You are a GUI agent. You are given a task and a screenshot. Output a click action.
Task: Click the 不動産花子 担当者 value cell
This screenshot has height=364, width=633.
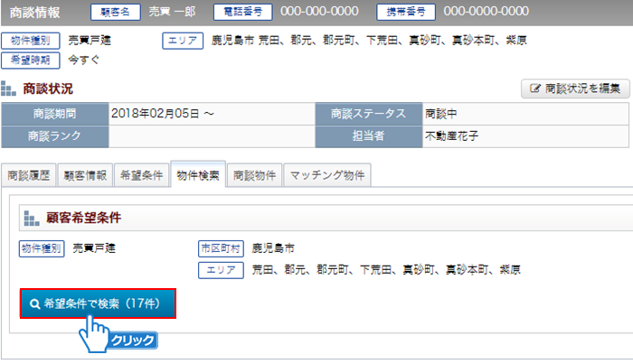click(524, 135)
